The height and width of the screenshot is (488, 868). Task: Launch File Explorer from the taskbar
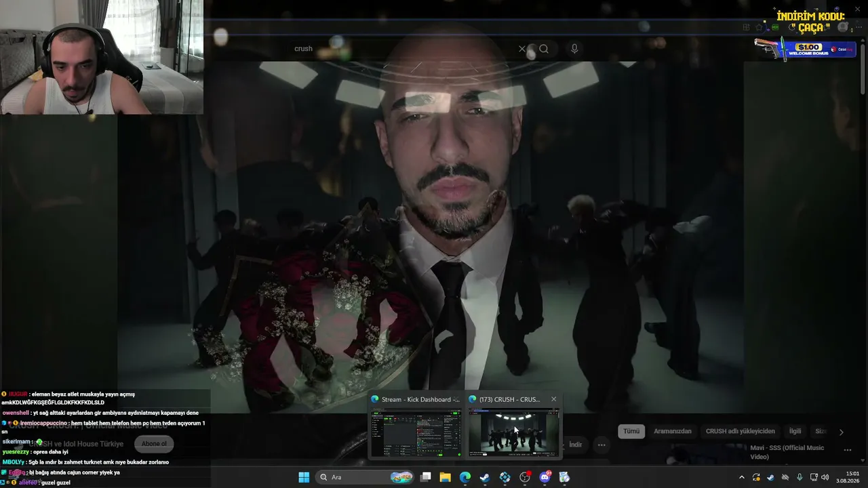pos(446,477)
